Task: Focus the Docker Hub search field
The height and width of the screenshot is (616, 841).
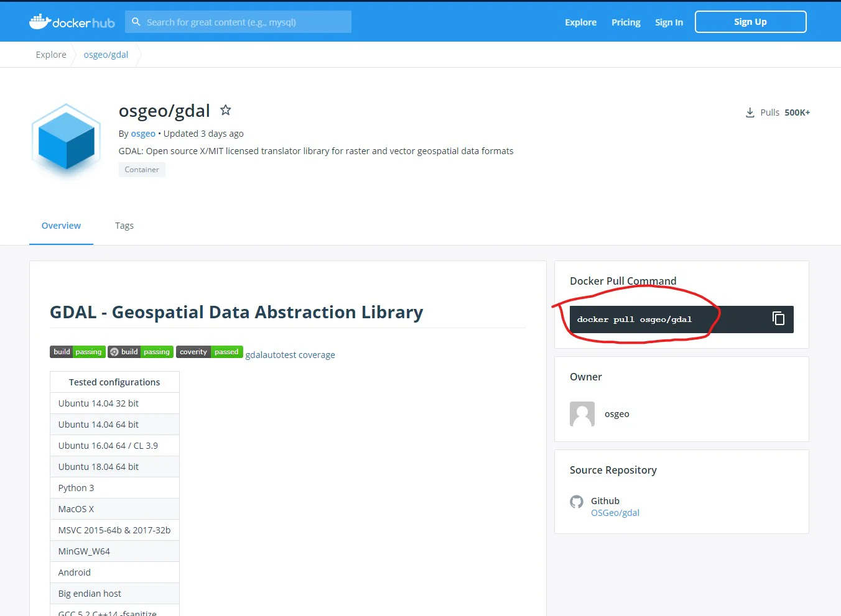Action: [238, 22]
